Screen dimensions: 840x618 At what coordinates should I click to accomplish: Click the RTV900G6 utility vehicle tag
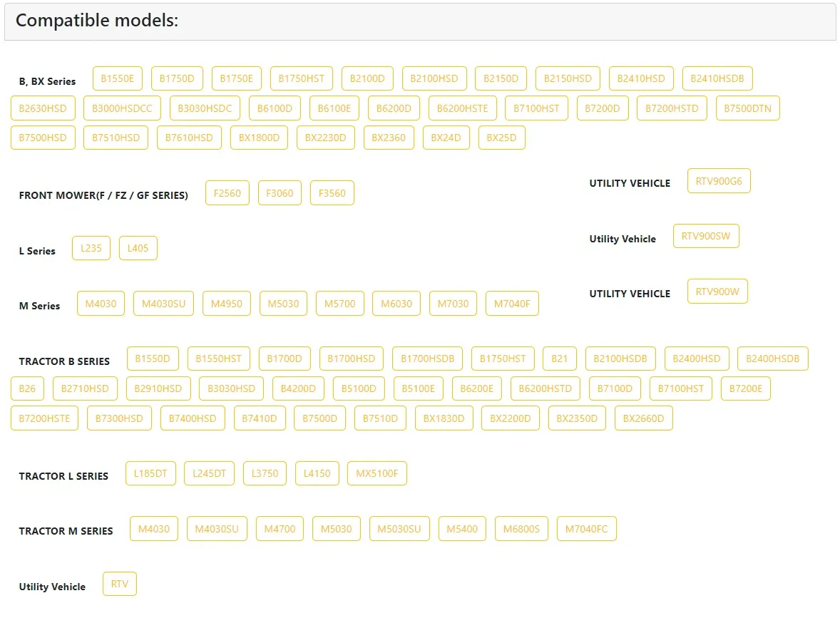point(718,181)
